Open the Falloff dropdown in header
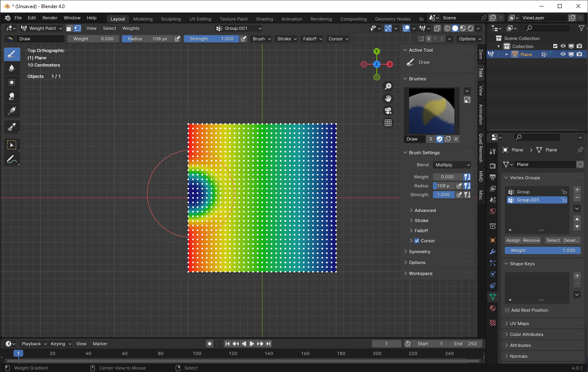The height and width of the screenshot is (372, 588). (x=313, y=39)
